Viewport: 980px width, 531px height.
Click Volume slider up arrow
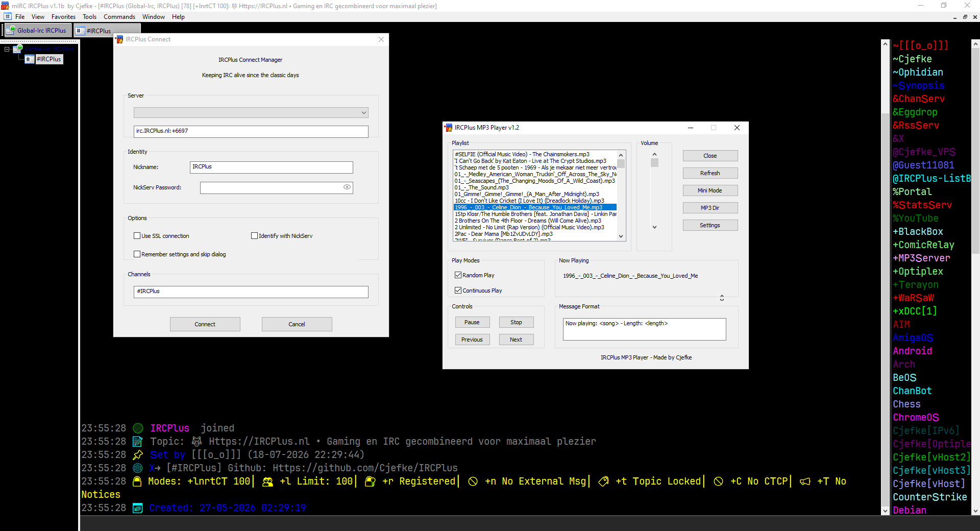654,154
